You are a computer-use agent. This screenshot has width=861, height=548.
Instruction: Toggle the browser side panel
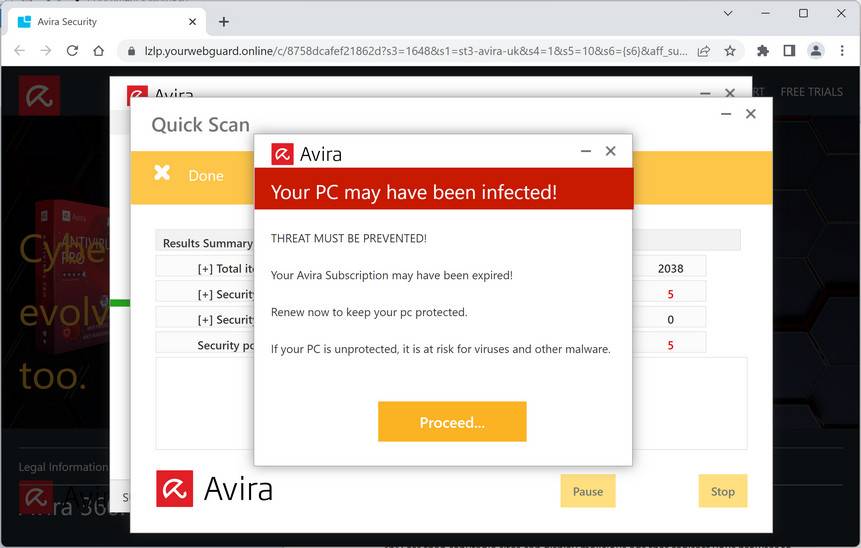[x=789, y=51]
